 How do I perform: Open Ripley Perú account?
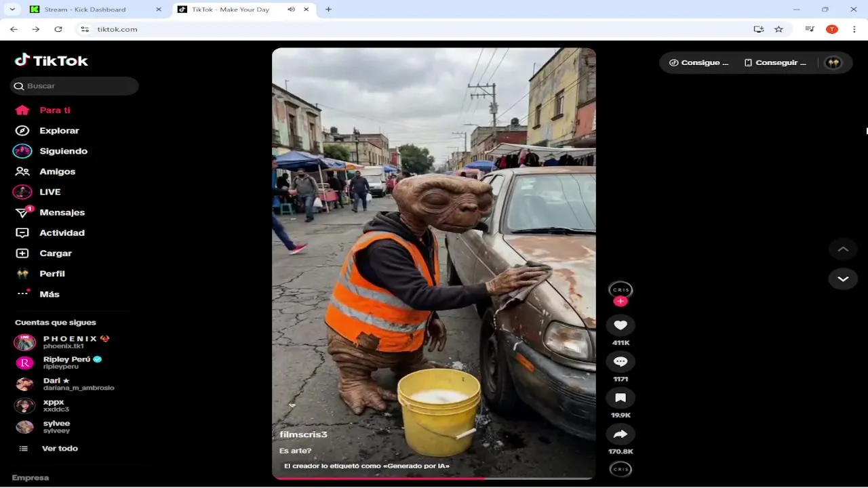click(58, 363)
